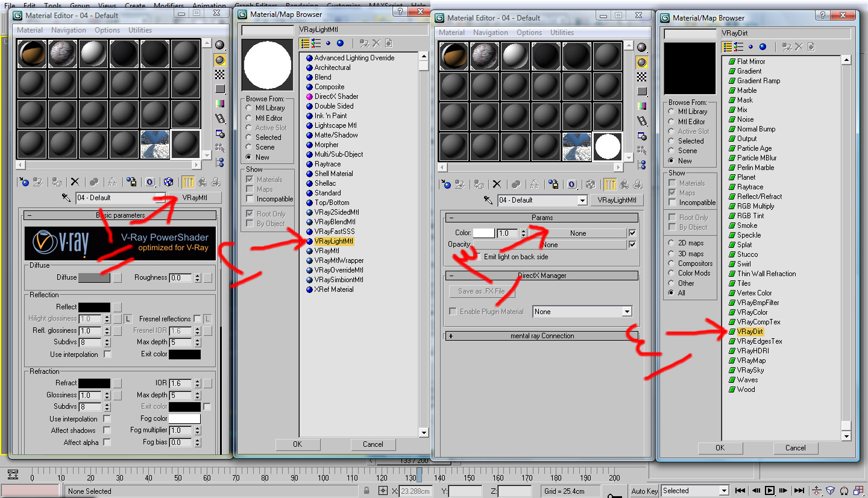This screenshot has width=868, height=498.
Task: Collapse the Params rollout
Action: (x=541, y=218)
